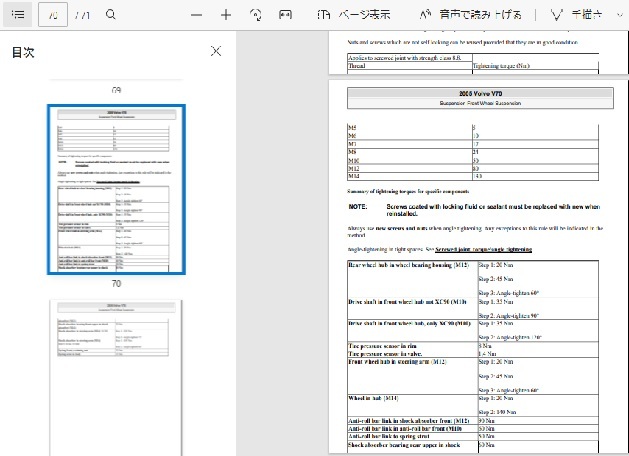Expand the draw tool dropdown arrow
This screenshot has height=456, width=629.
pyautogui.click(x=620, y=15)
